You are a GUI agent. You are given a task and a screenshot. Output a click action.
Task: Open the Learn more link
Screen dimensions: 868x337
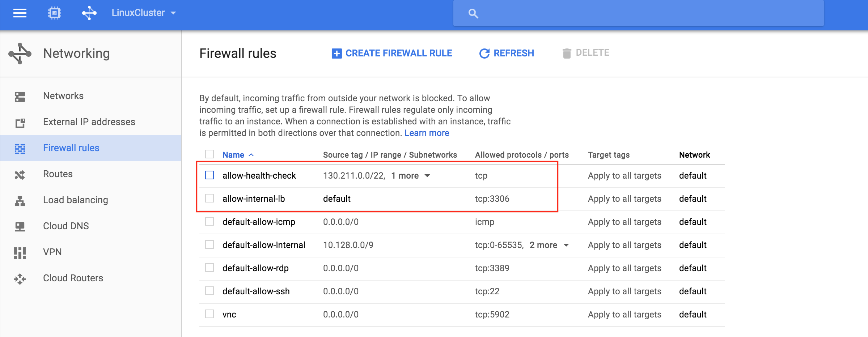click(427, 133)
